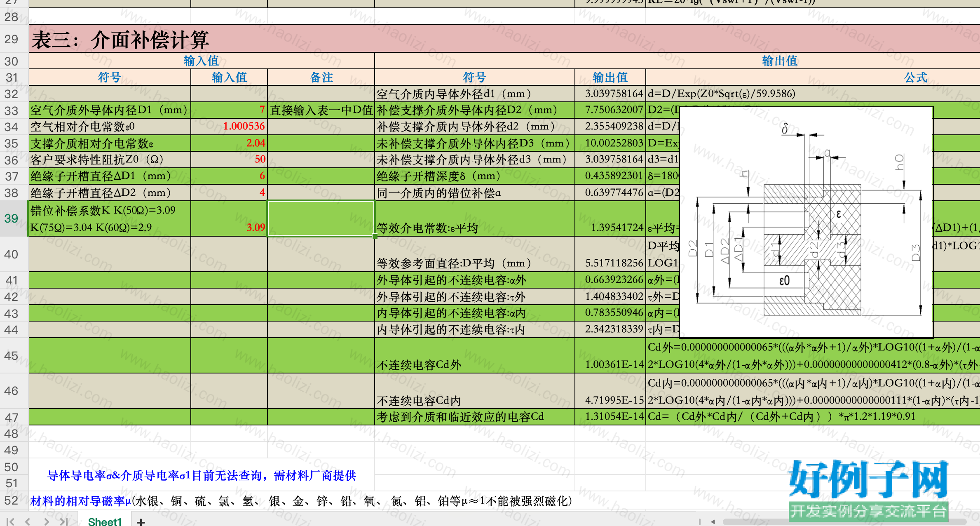
Task: Select cell 支撑介质相对介电常数ε
Action: (110, 143)
